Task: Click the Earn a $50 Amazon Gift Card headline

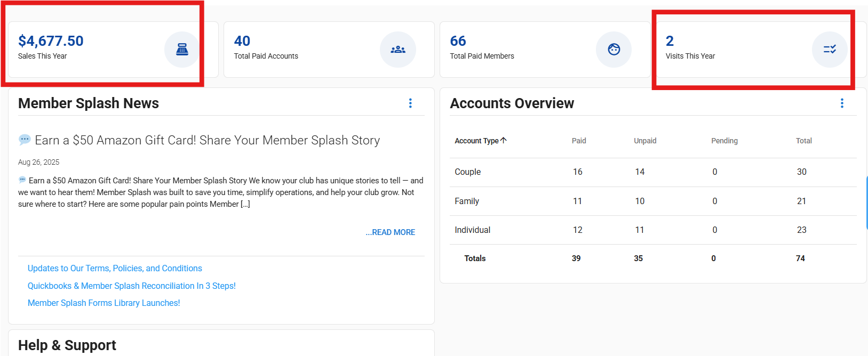Action: [x=207, y=140]
